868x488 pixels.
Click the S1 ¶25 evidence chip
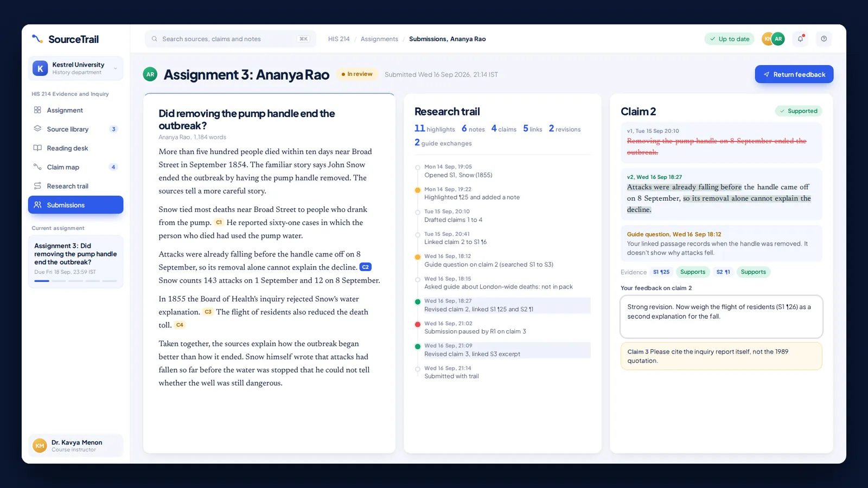[661, 272]
